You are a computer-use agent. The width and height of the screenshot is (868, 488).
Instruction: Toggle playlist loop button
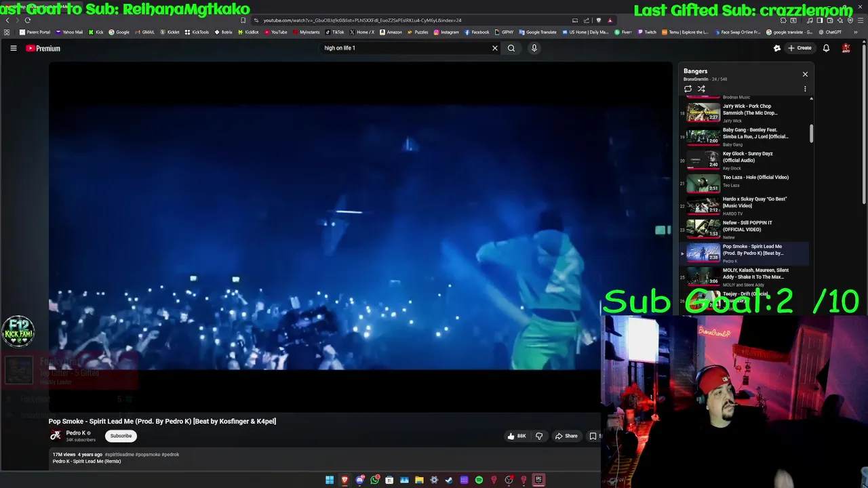tap(688, 89)
